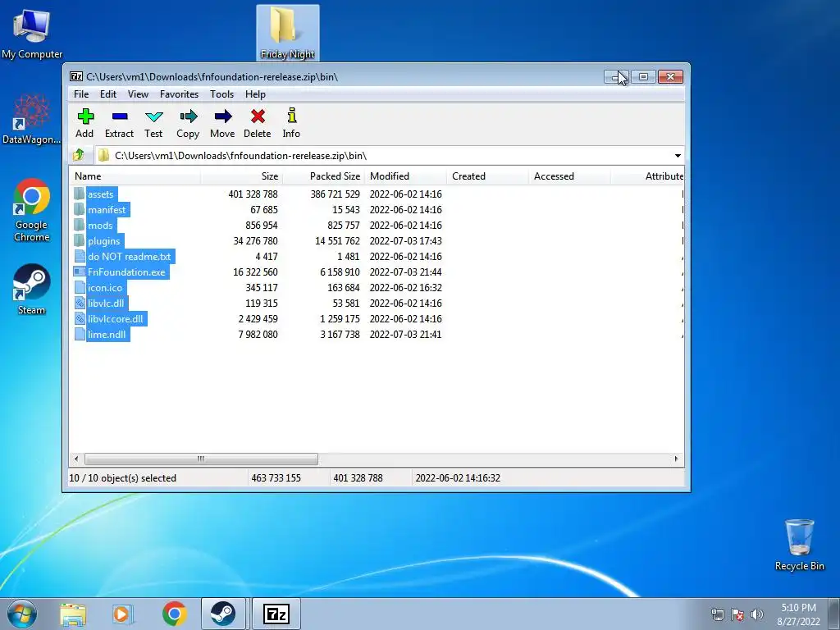Click the icon.ico file icon
840x630 pixels.
[x=80, y=288]
